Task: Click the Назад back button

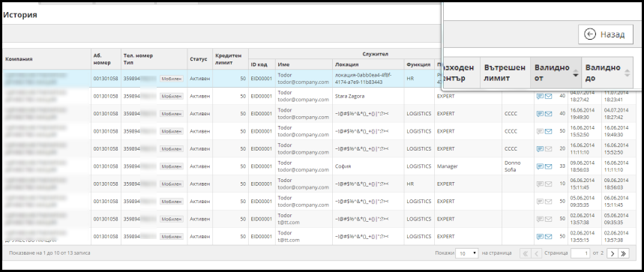Action: click(x=606, y=34)
